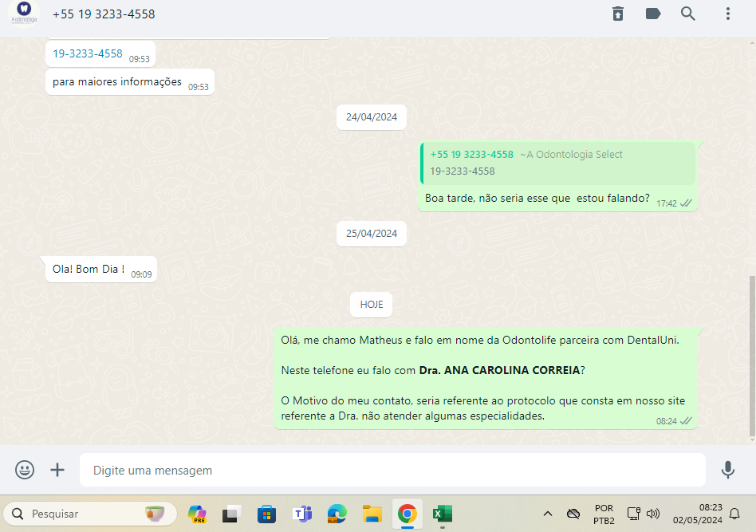Search within this conversation
This screenshot has height=532, width=756.
click(x=688, y=14)
